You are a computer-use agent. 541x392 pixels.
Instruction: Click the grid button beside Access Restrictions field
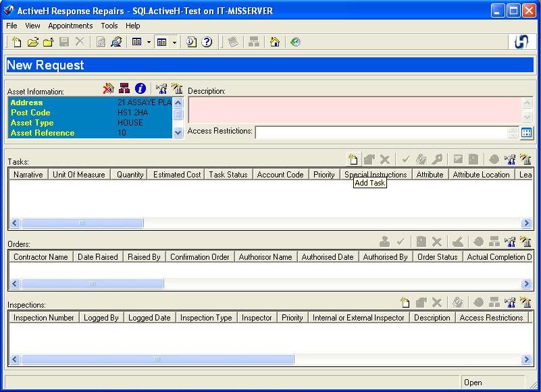[527, 133]
